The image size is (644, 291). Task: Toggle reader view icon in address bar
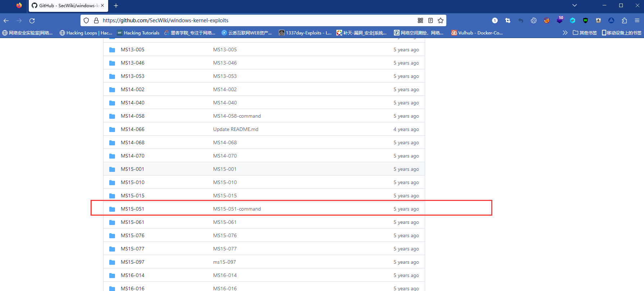(431, 20)
